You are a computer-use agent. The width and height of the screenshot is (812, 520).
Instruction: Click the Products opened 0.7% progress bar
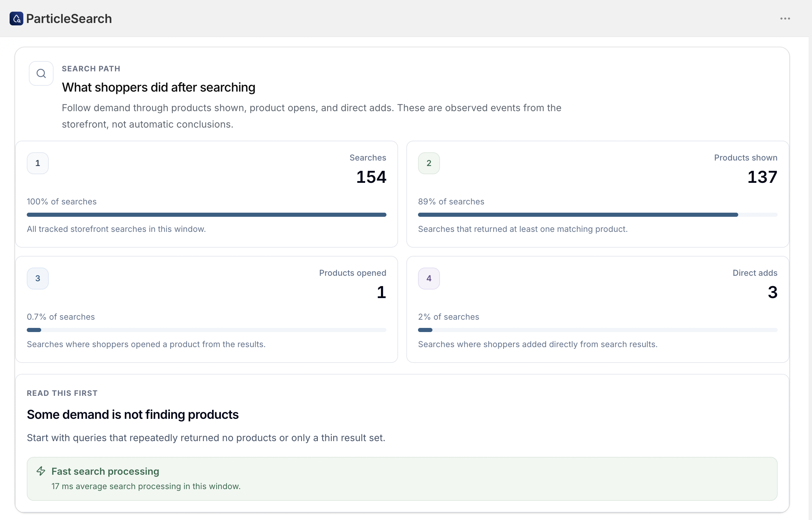[207, 330]
